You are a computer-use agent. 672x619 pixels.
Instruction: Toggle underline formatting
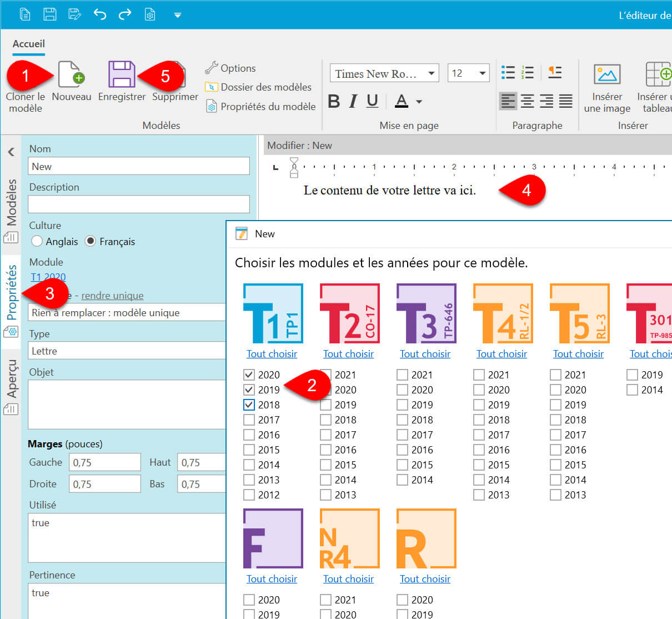coord(373,101)
